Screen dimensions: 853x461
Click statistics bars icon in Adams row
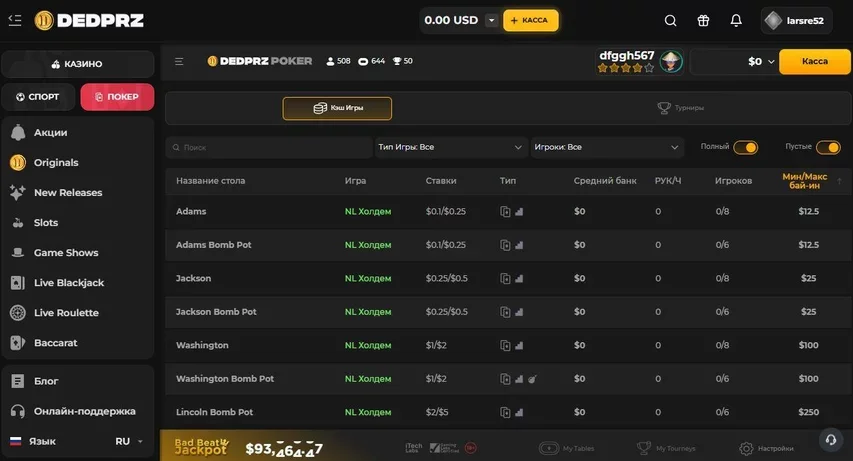coord(519,212)
